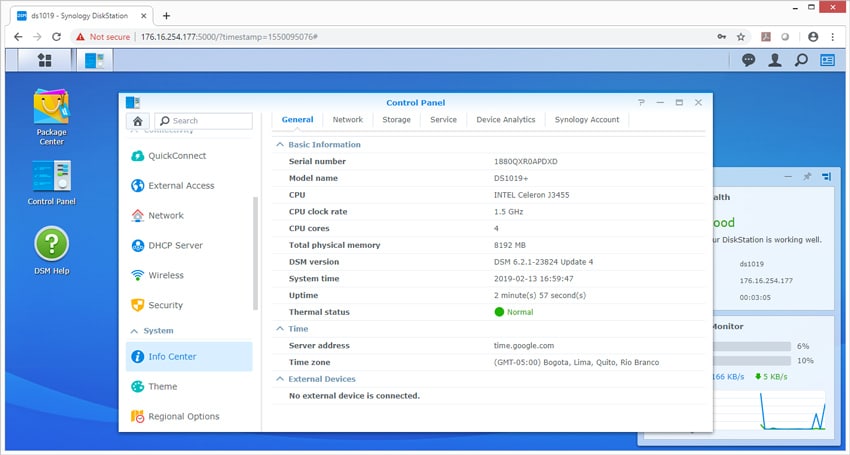The width and height of the screenshot is (850, 455).
Task: Open saved passwords key icon
Action: click(722, 37)
